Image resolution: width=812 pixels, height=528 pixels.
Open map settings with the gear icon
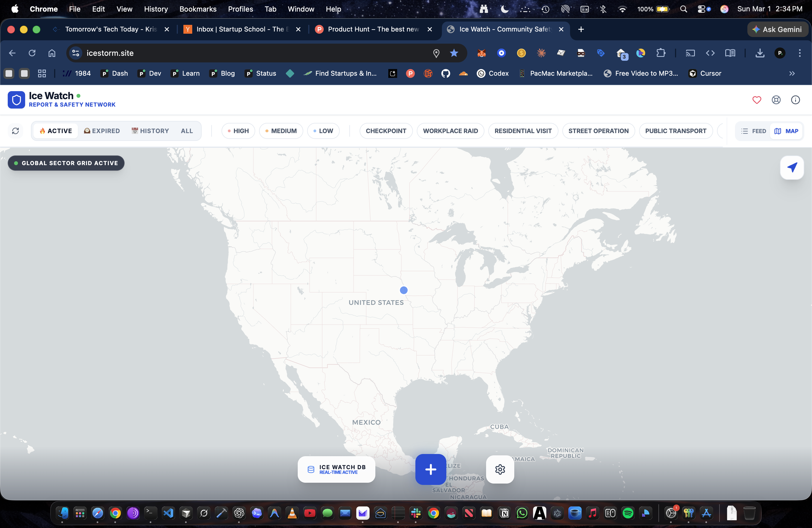(x=500, y=469)
